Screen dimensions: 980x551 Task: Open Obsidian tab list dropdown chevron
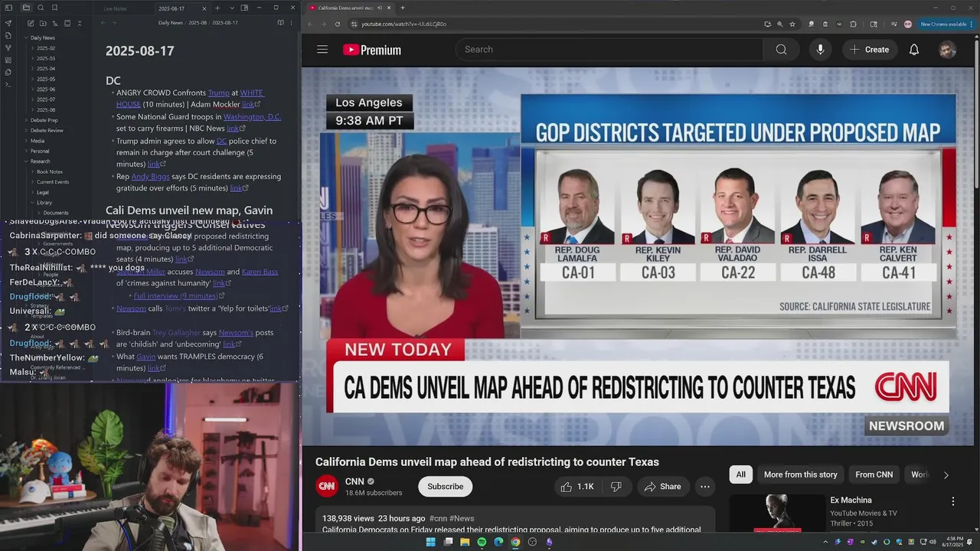232,8
